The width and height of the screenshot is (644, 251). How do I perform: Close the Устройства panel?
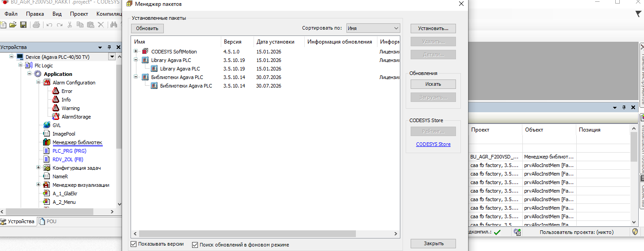coord(118,47)
